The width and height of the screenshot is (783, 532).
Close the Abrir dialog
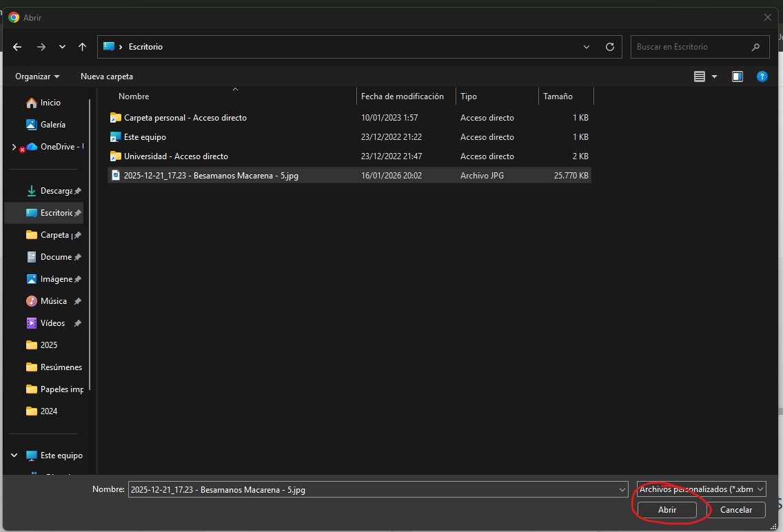coord(768,17)
